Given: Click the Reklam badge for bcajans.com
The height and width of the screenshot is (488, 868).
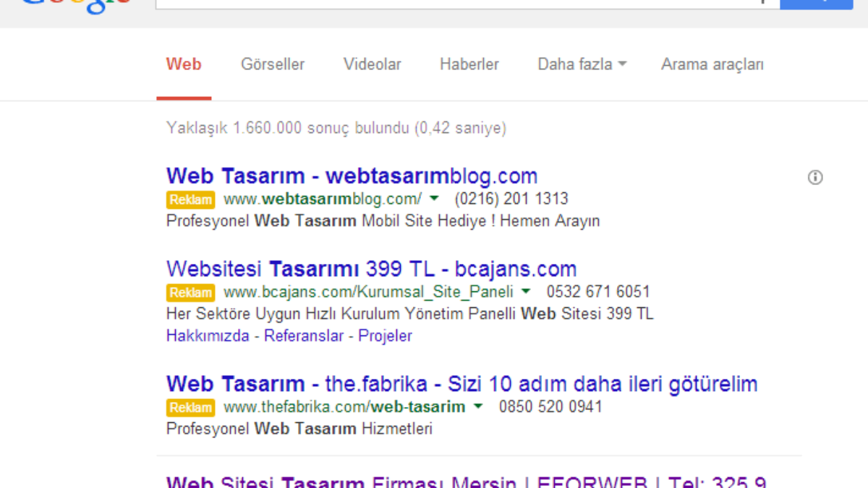Looking at the screenshot, I should tap(190, 293).
